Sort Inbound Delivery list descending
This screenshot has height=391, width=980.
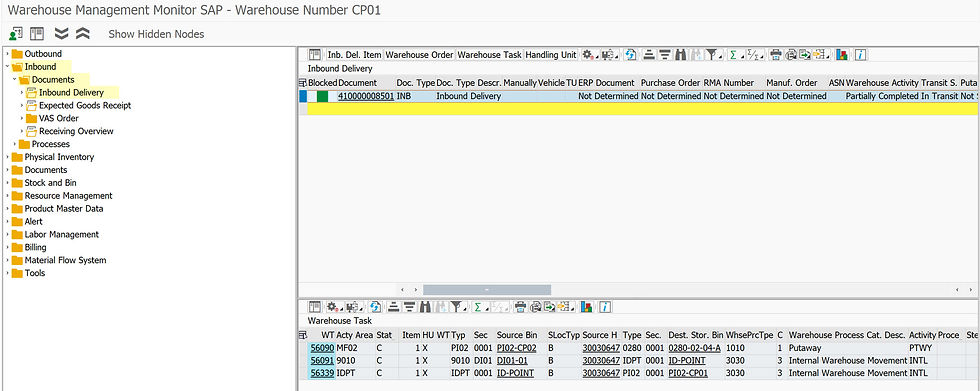664,54
